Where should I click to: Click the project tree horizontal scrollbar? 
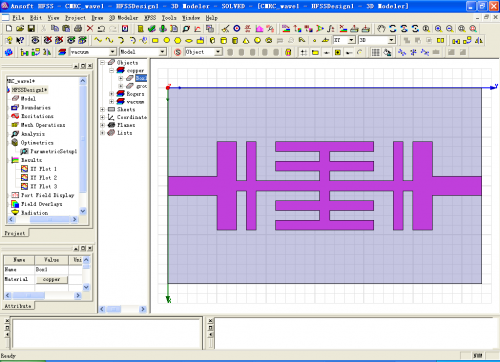click(42, 219)
